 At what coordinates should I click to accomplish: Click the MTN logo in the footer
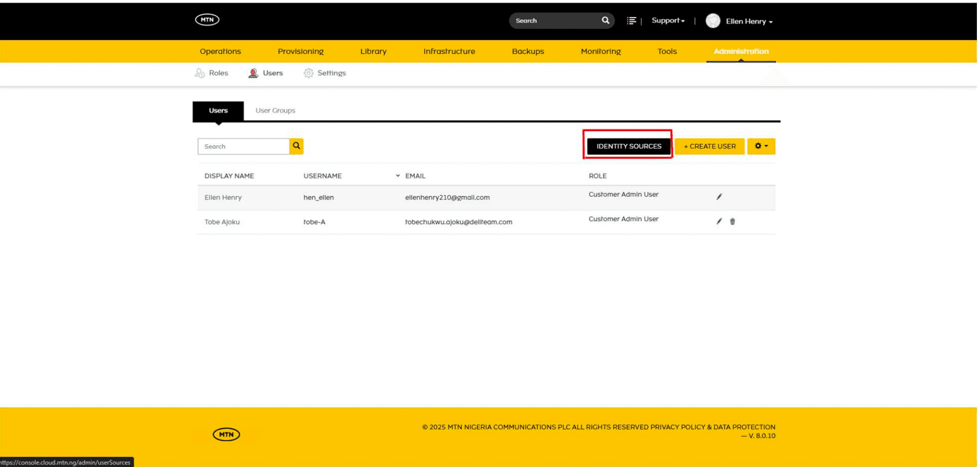pyautogui.click(x=227, y=435)
